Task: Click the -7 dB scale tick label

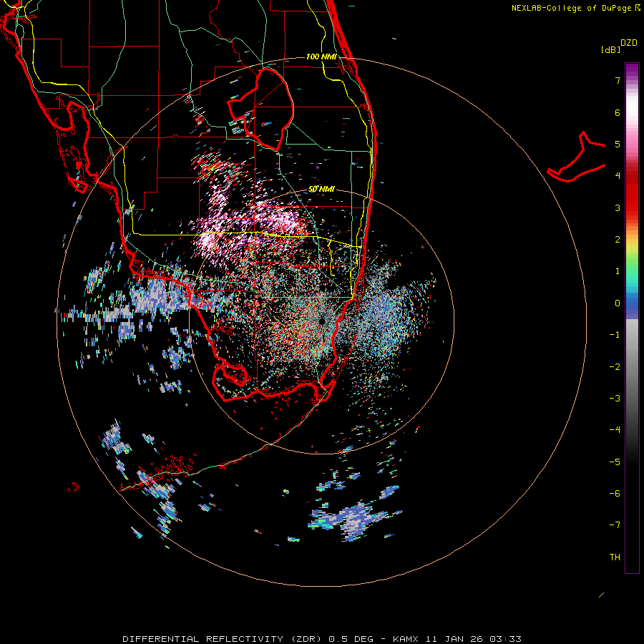Action: click(615, 525)
